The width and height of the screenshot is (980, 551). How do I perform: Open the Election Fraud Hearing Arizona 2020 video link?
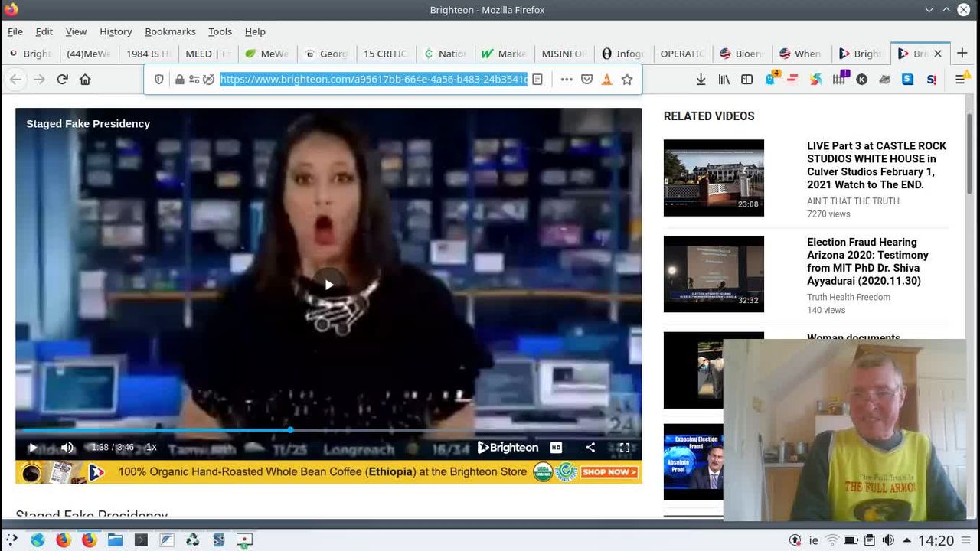(x=867, y=261)
